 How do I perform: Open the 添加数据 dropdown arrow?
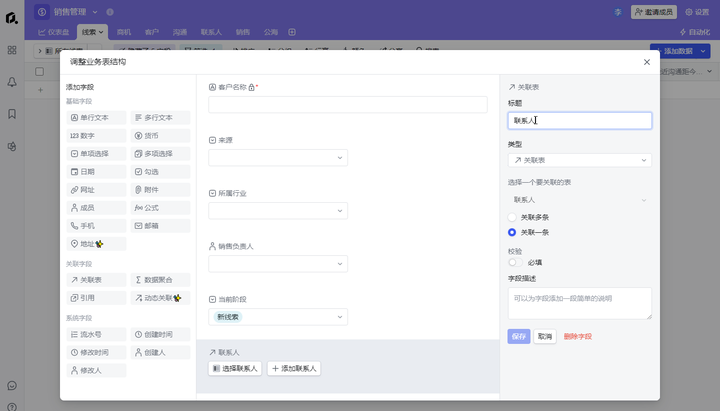click(703, 51)
